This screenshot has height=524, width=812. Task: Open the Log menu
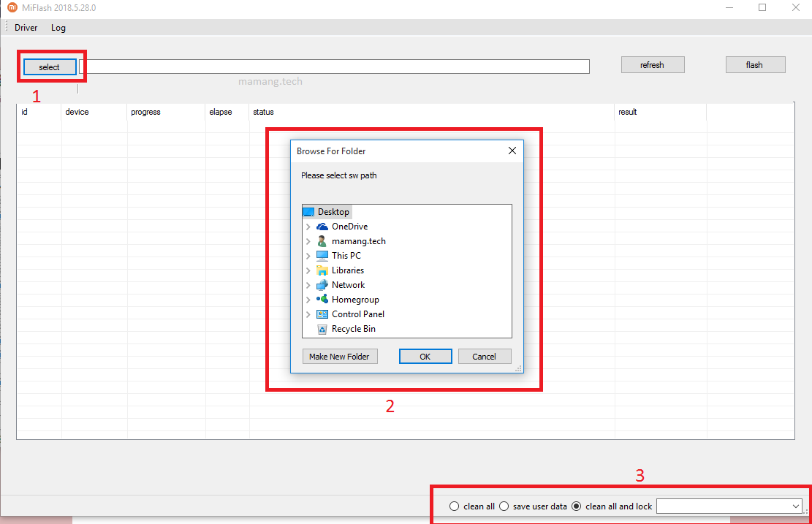[58, 28]
